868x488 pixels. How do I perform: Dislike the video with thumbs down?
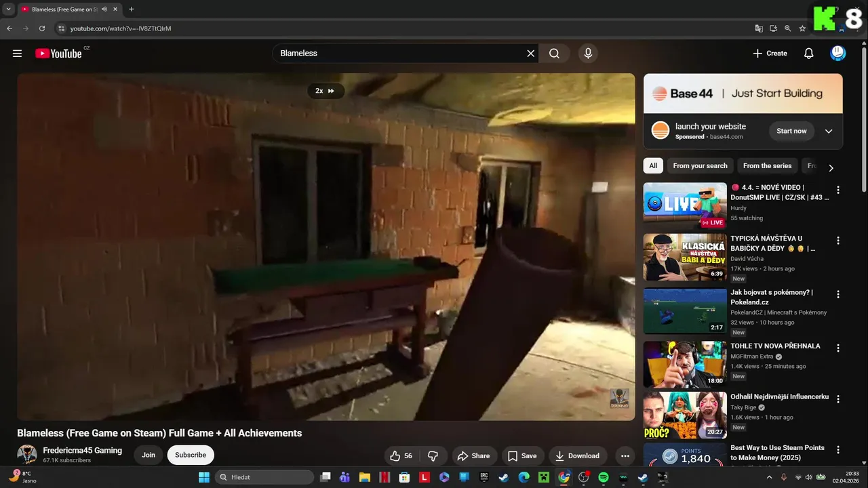[x=433, y=455]
